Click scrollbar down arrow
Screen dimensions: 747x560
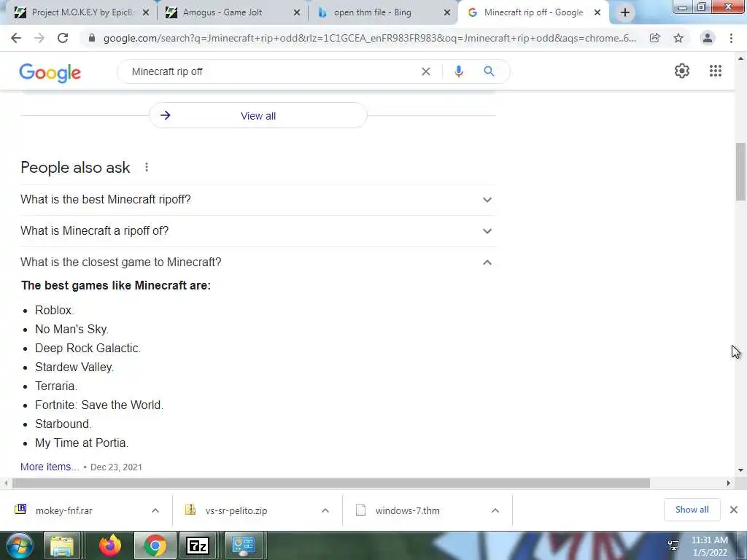coord(740,470)
